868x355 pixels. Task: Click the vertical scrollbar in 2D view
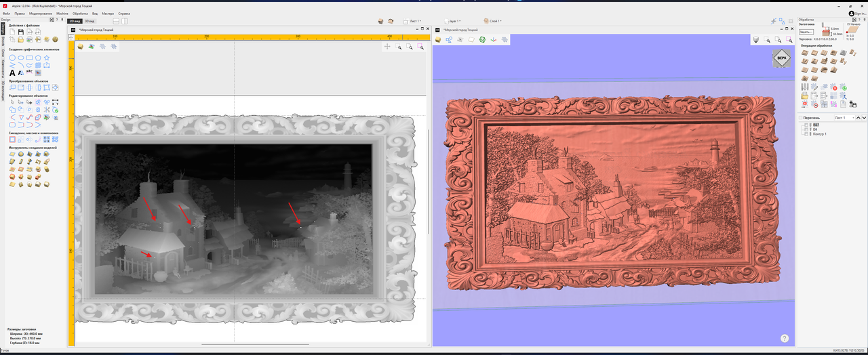429,182
